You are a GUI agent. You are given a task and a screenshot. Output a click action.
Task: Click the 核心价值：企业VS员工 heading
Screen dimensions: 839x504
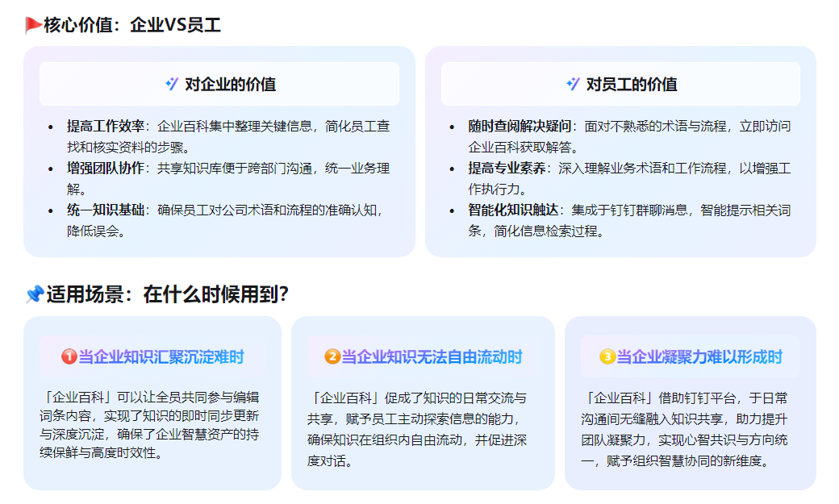coord(132,25)
